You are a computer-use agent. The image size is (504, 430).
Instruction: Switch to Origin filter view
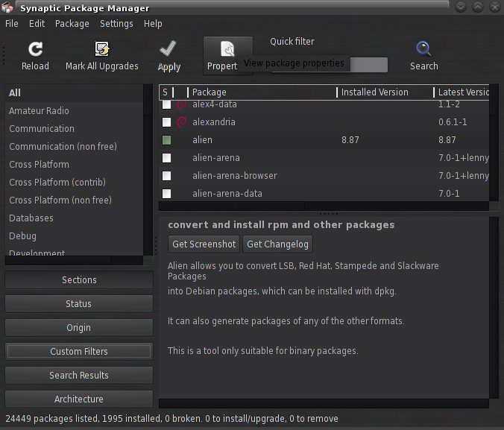point(79,327)
